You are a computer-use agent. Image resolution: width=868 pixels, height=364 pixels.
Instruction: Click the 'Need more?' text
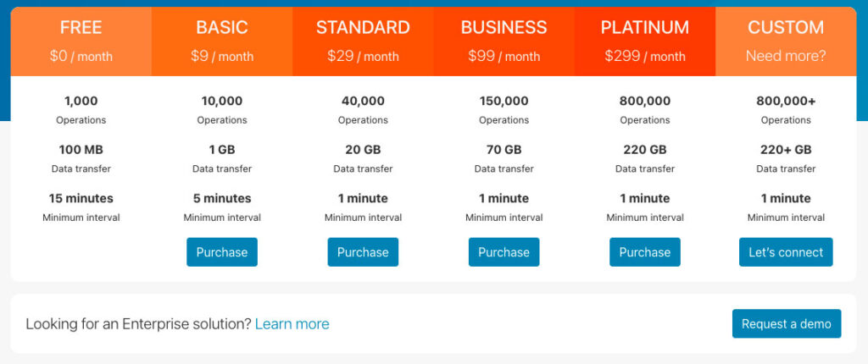[786, 56]
